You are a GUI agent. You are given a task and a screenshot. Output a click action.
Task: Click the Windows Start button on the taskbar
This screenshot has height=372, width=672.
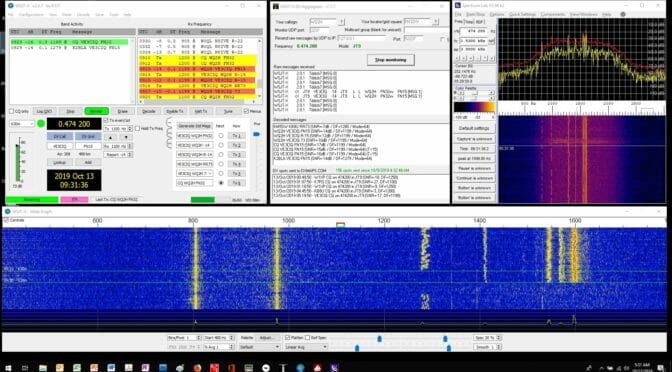pyautogui.click(x=8, y=368)
